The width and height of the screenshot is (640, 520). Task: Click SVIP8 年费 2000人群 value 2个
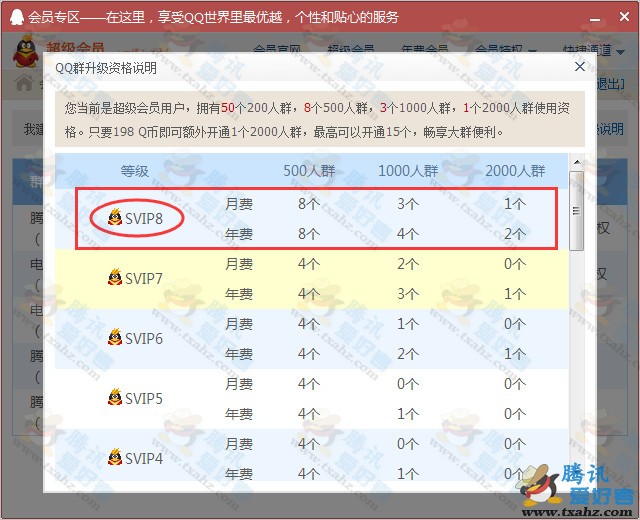(515, 234)
